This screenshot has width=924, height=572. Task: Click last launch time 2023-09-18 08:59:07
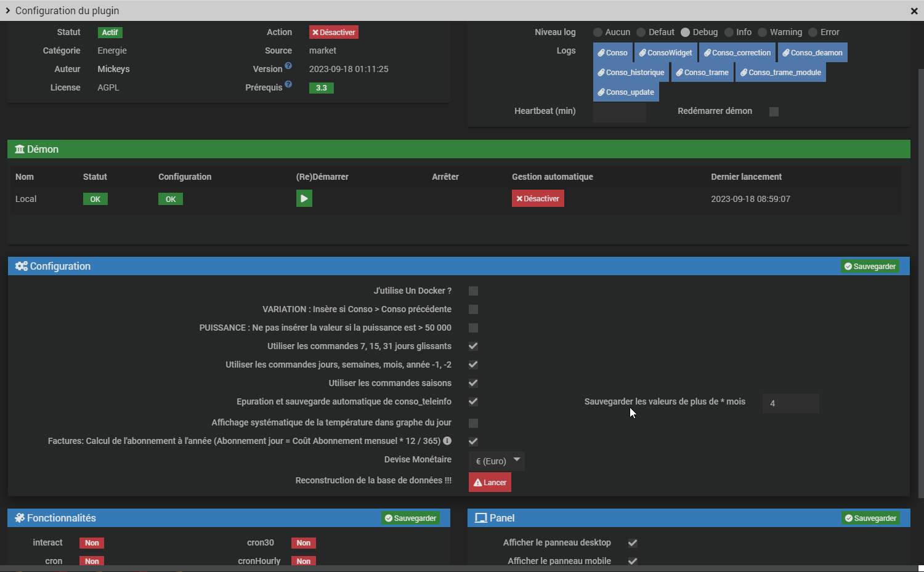[750, 199]
